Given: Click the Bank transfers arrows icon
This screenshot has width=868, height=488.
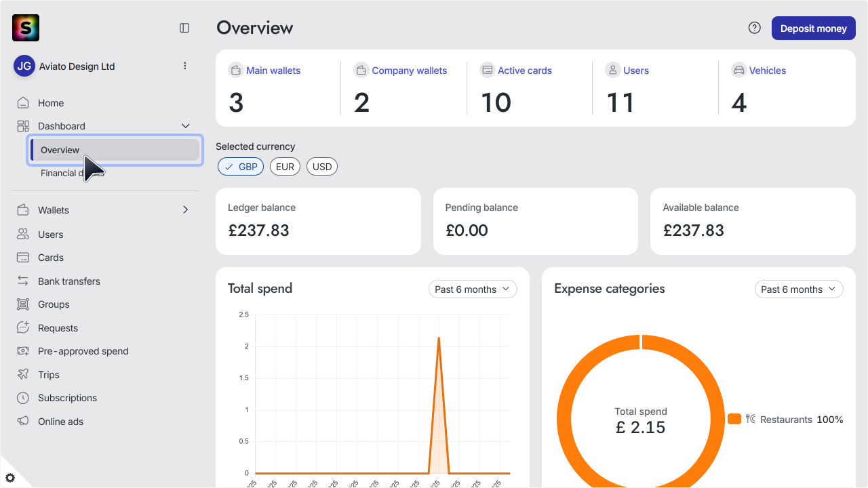Looking at the screenshot, I should (x=23, y=281).
